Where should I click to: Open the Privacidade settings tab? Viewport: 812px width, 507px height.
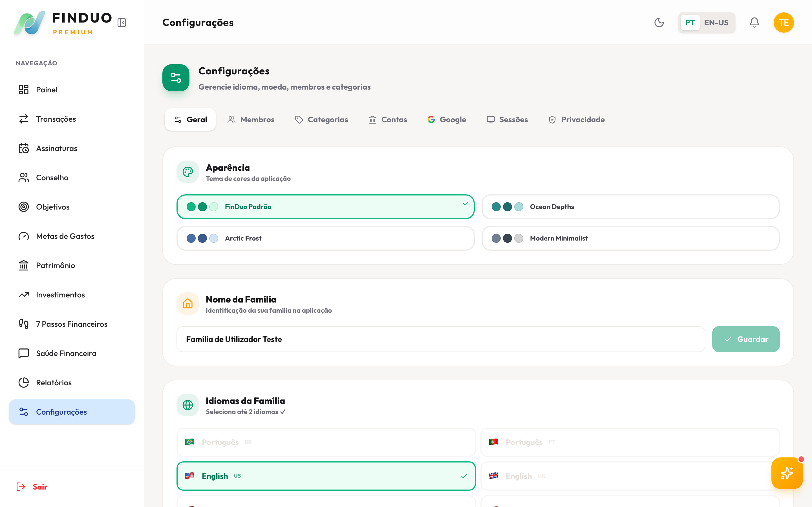577,119
